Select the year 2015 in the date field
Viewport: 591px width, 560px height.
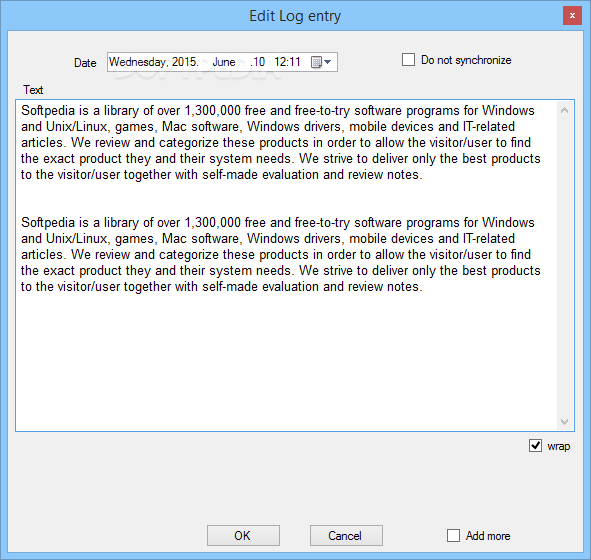(x=184, y=62)
